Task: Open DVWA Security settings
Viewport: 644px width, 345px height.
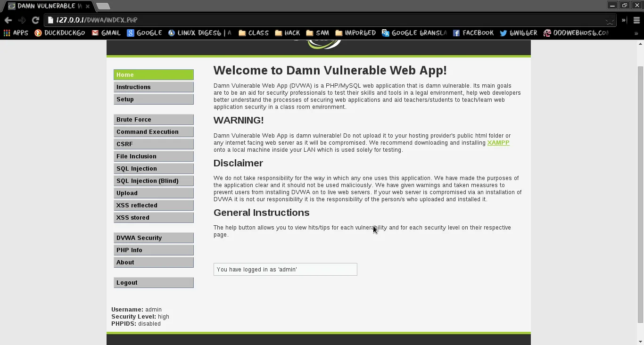Action: pos(154,238)
